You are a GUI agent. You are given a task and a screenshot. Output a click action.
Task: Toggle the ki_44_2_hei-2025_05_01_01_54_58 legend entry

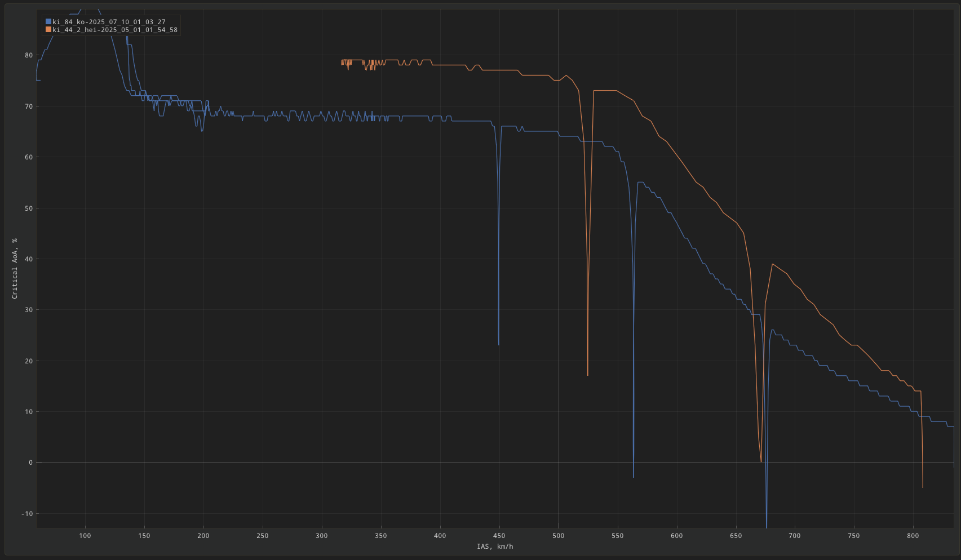(x=115, y=30)
